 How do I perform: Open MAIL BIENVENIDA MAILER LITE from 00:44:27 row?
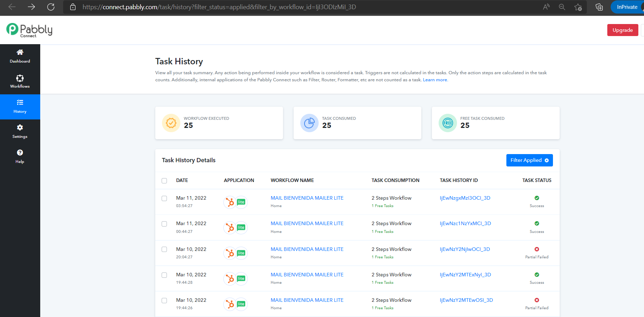point(307,223)
